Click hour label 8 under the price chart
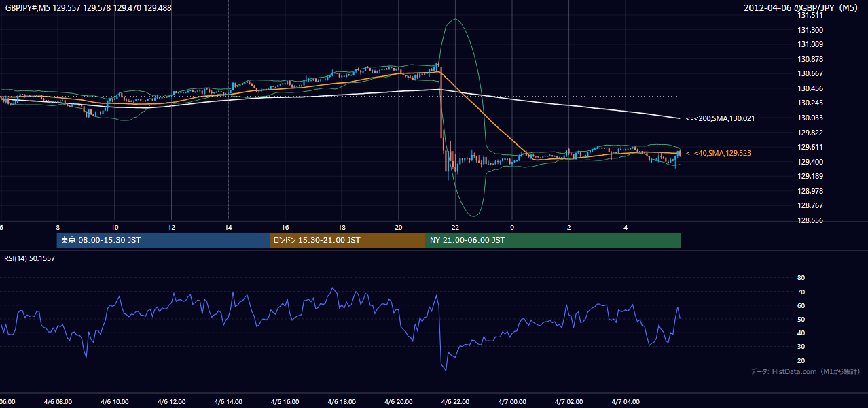This screenshot has width=868, height=408. point(58,228)
